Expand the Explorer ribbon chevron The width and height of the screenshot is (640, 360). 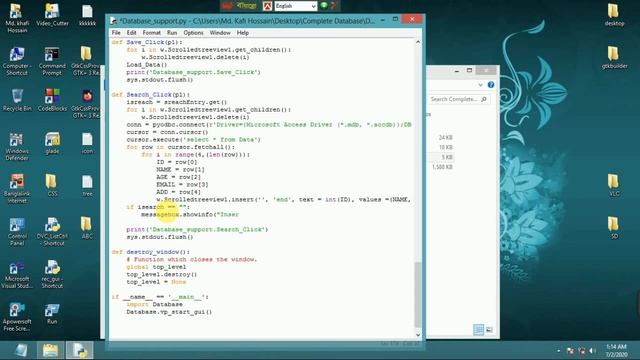[480, 85]
